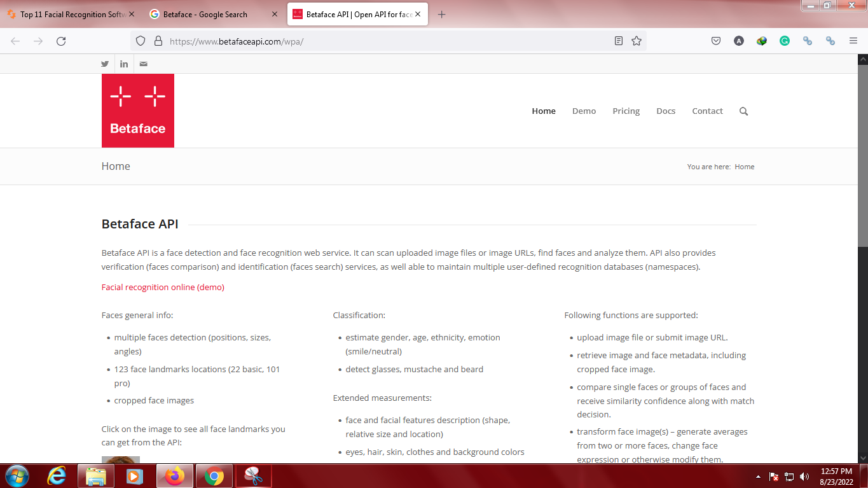Open a new browser tab
This screenshot has height=488, width=868.
click(442, 14)
